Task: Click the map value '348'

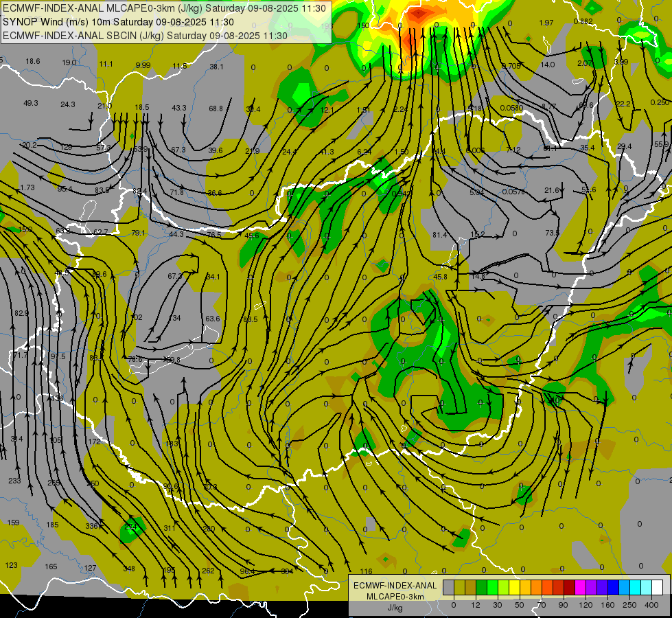Action: [129, 569]
